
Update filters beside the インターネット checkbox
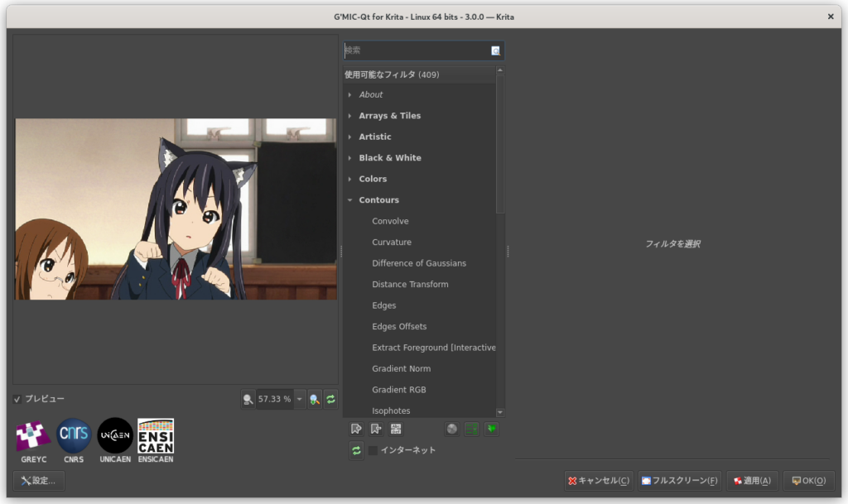pos(356,450)
